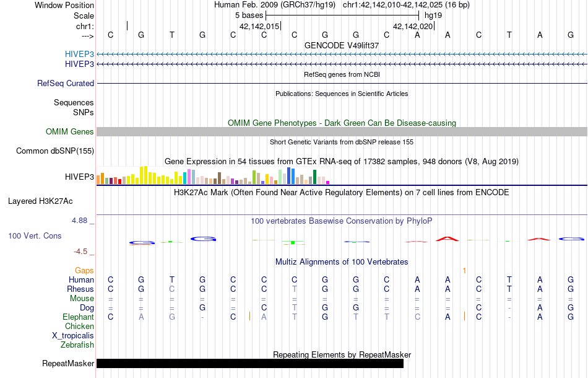588x378 pixels.
Task: Click the Dog species row label
Action: pyautogui.click(x=87, y=308)
